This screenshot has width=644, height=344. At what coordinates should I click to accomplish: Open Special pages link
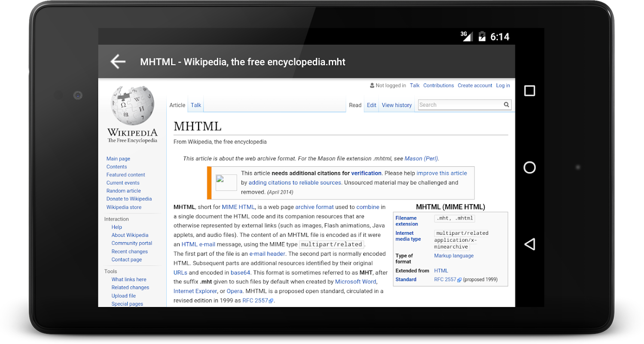128,304
